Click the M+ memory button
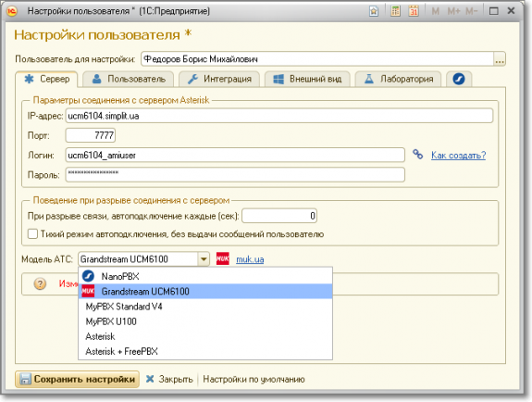 point(453,11)
